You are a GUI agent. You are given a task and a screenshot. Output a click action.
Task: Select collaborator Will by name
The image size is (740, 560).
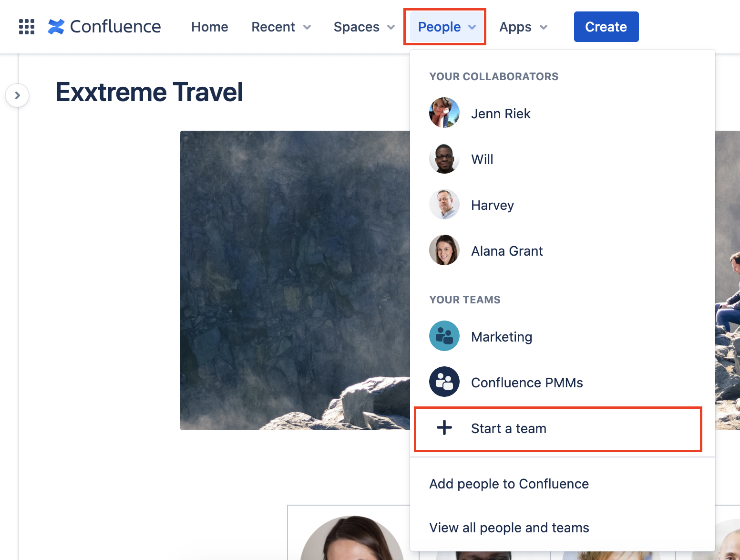(x=482, y=159)
